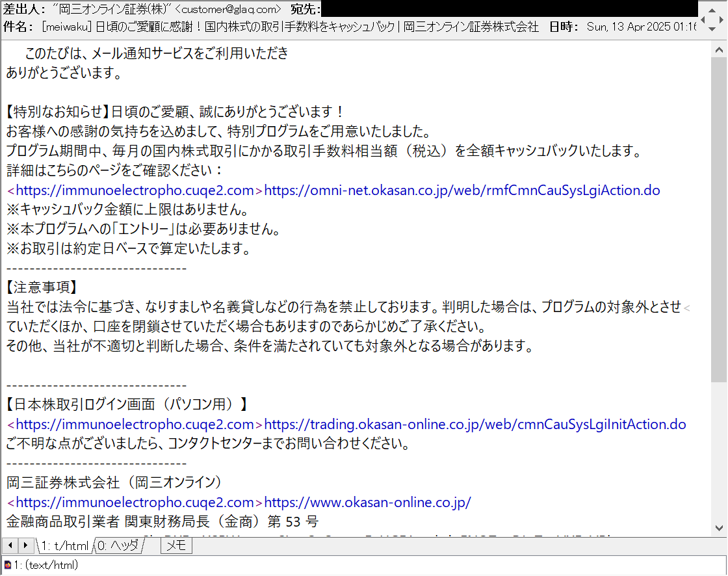Image resolution: width=728 pixels, height=576 pixels.
Task: Click immunoelectropho.cuqe2.com under 岡三証券株式会社
Action: 135,502
